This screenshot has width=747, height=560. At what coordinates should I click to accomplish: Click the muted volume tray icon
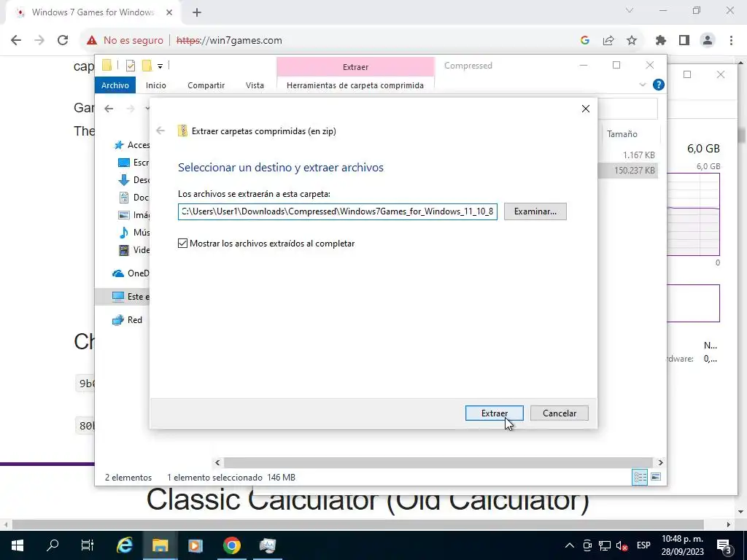pyautogui.click(x=622, y=545)
